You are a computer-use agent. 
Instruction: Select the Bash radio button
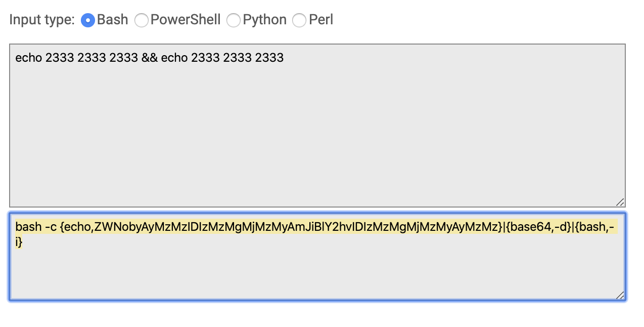coord(88,20)
